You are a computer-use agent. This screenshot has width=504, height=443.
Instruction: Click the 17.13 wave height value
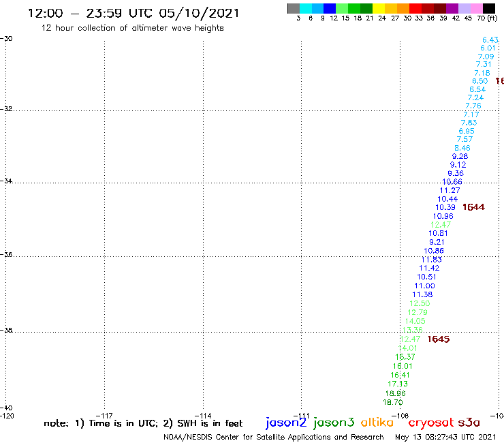pos(398,384)
